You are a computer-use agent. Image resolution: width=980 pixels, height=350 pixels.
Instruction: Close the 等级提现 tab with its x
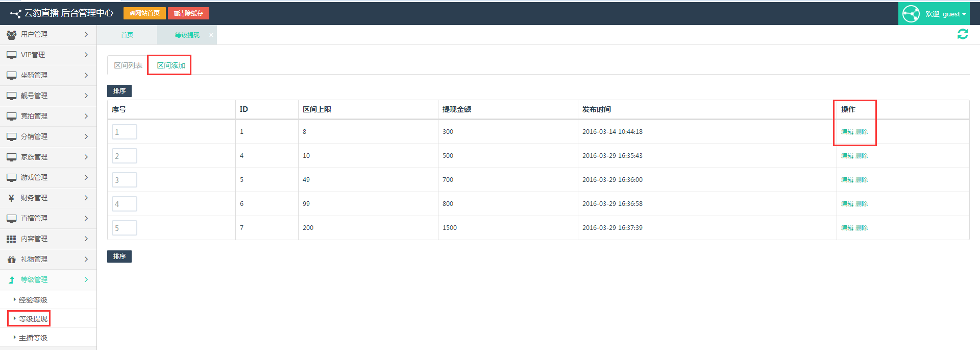pyautogui.click(x=211, y=35)
